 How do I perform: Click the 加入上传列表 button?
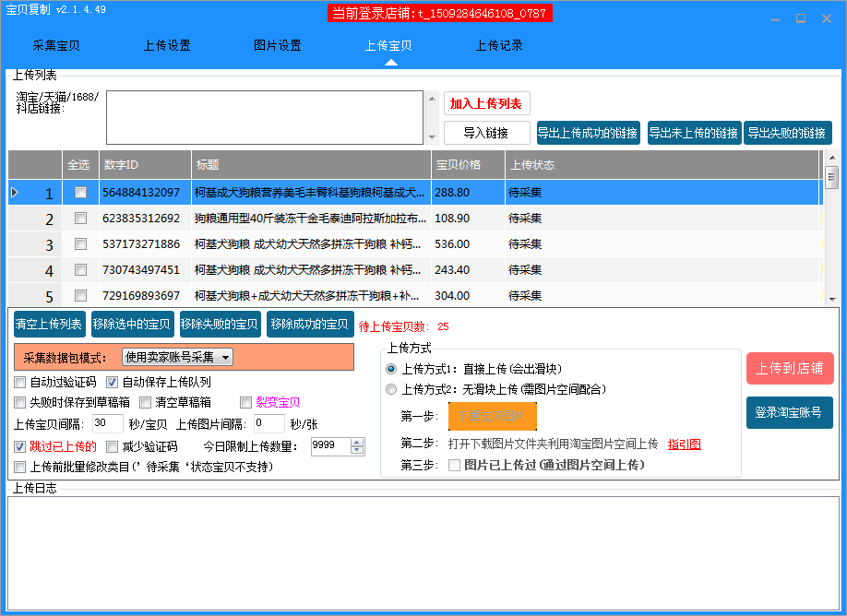[486, 103]
